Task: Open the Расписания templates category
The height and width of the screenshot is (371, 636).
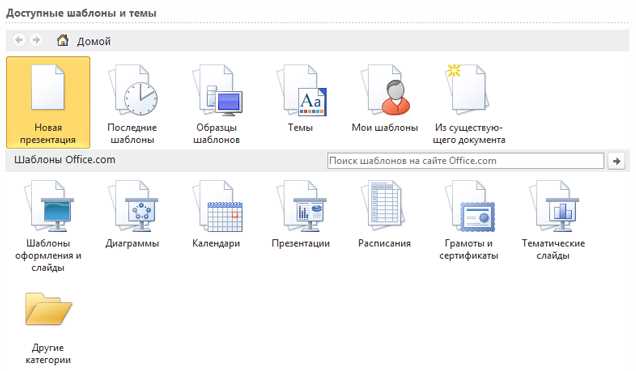Action: pos(385,214)
